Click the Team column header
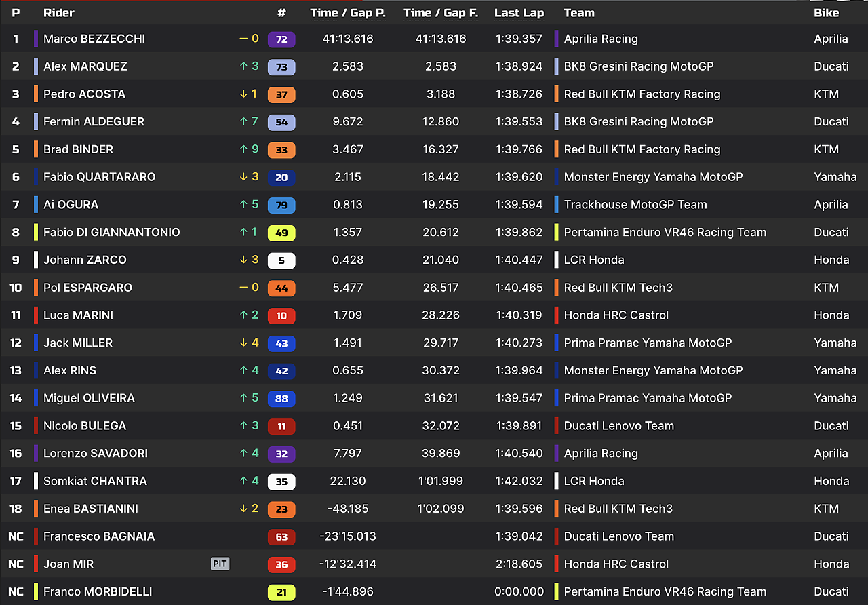Image resolution: width=868 pixels, height=605 pixels. tap(579, 13)
